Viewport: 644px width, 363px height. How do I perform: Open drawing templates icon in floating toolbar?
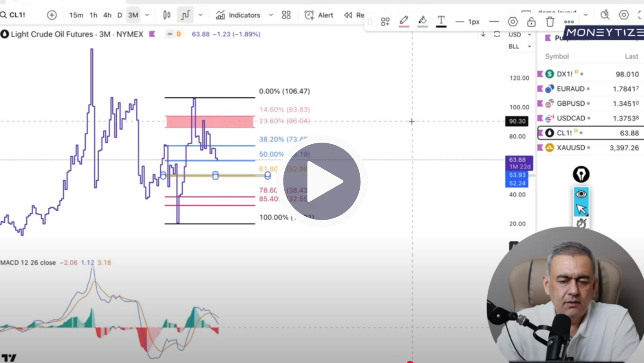click(x=385, y=22)
